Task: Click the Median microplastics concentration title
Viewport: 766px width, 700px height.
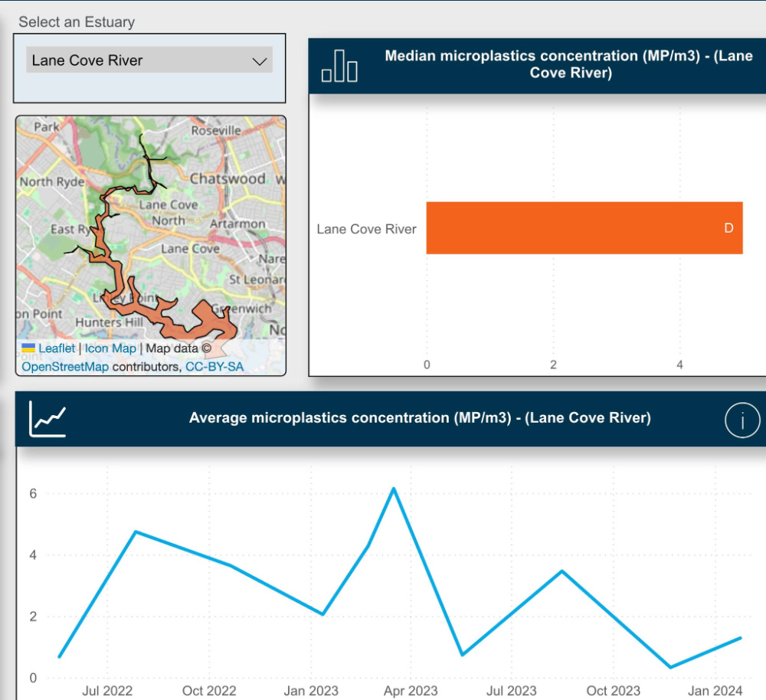Action: click(569, 64)
